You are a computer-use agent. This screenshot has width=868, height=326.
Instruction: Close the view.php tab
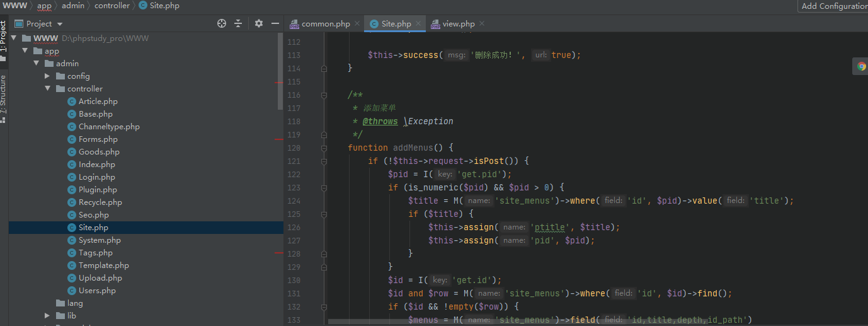click(482, 24)
